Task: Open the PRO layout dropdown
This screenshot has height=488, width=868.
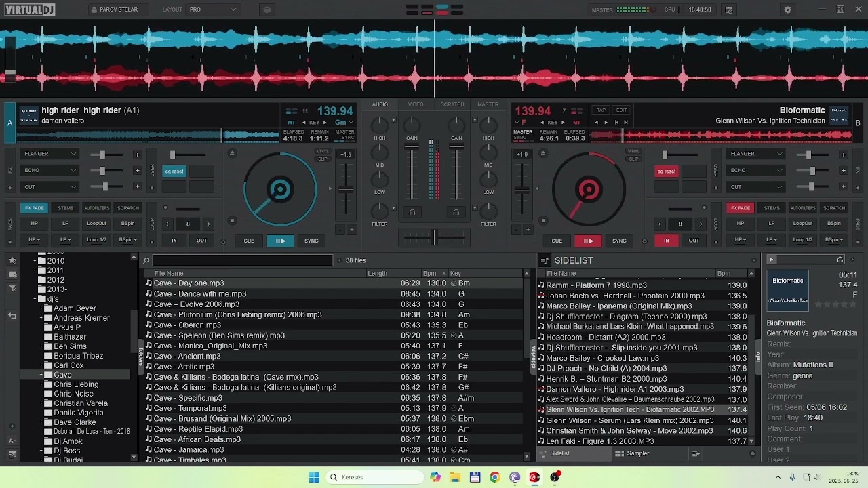Action: click(x=213, y=9)
